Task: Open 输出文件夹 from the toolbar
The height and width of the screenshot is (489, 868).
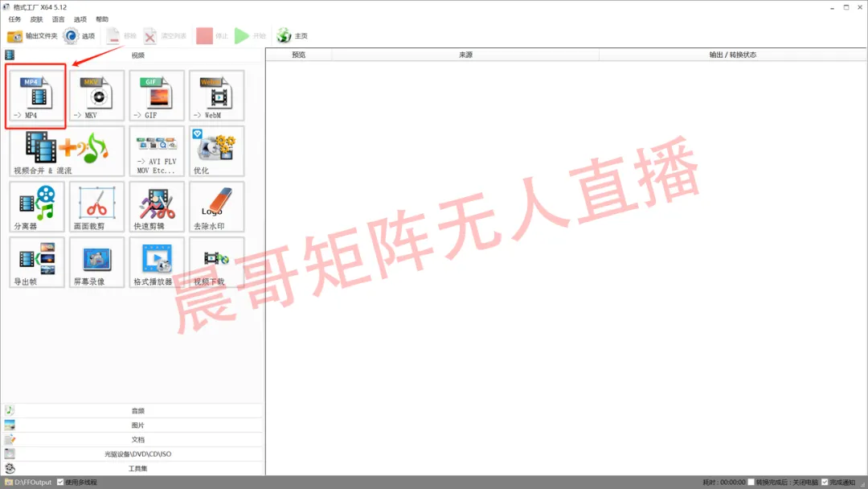Action: click(x=32, y=36)
